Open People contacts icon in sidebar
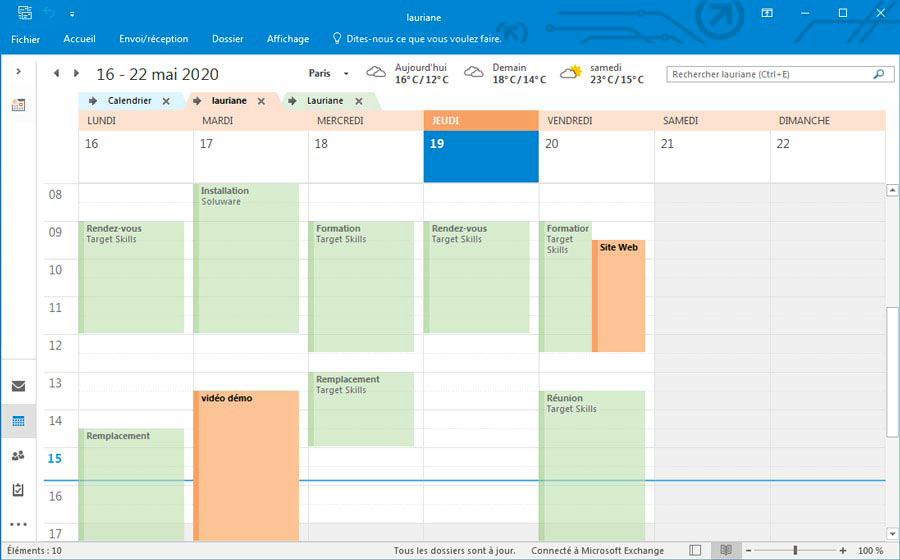900x560 pixels. [x=18, y=456]
